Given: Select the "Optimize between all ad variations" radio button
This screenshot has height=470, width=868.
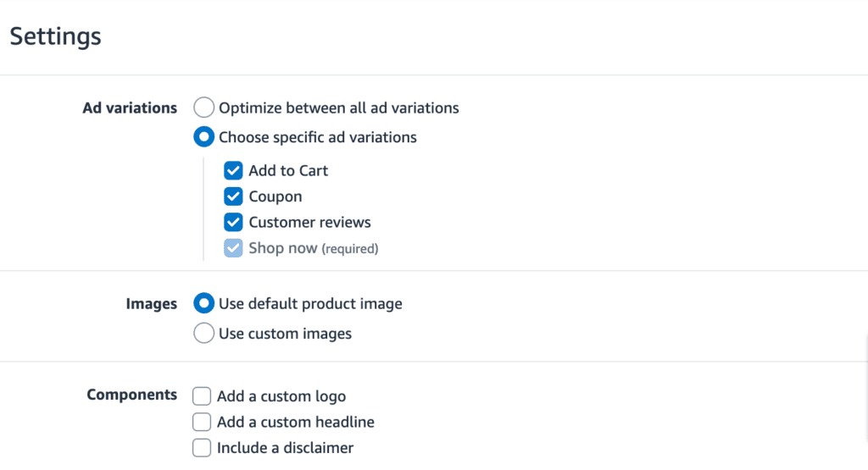Looking at the screenshot, I should (x=204, y=108).
